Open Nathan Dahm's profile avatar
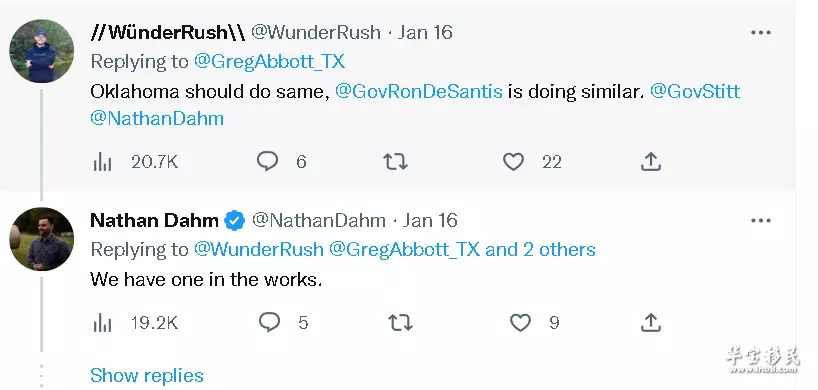The height and width of the screenshot is (390, 818). tap(42, 239)
